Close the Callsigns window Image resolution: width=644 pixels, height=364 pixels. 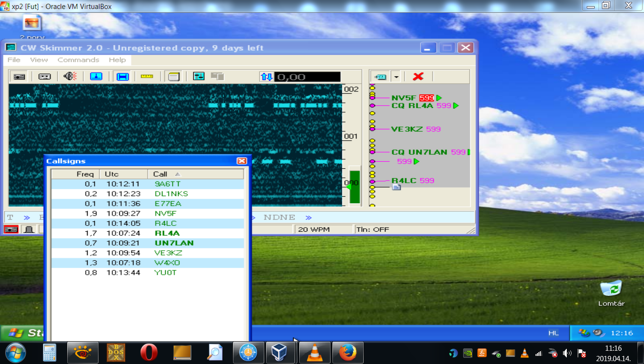coord(242,161)
